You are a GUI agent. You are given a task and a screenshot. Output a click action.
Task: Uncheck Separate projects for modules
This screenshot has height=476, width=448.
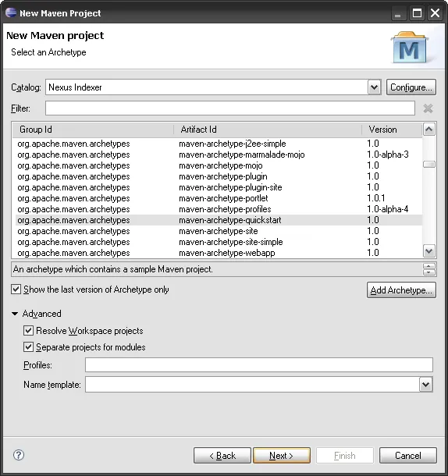point(28,346)
